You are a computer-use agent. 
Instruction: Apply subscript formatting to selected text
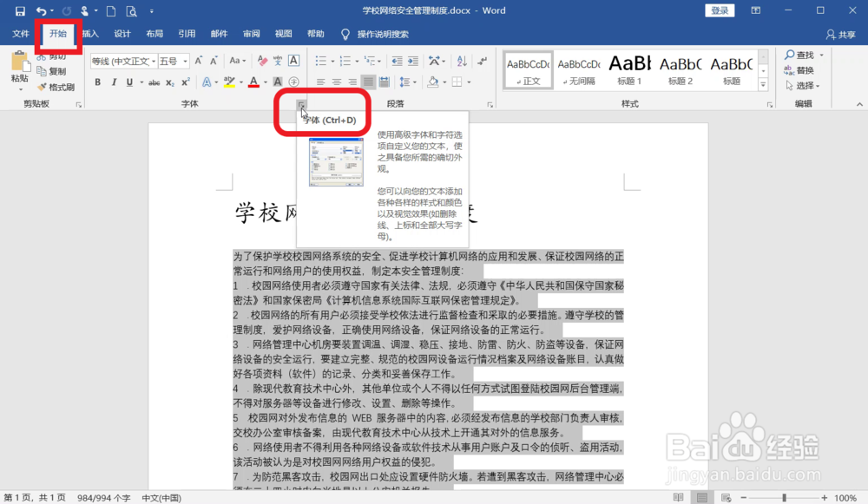coord(170,82)
